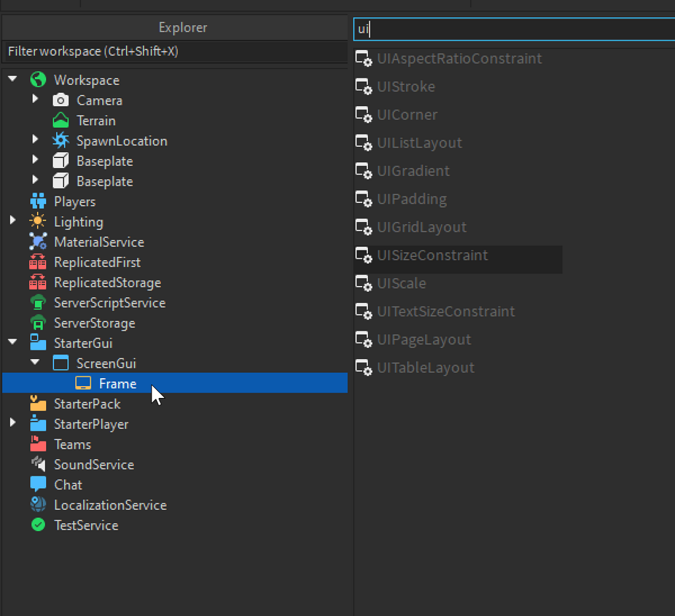Select the MaterialService label

click(x=99, y=242)
